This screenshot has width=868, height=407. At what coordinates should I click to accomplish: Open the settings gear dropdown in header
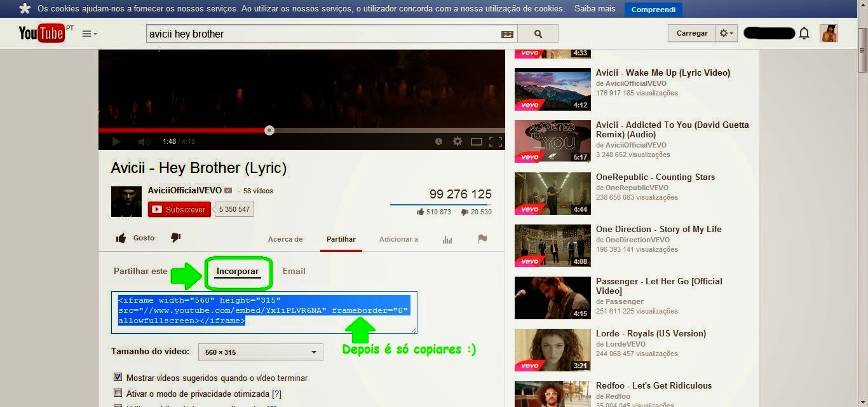[x=726, y=33]
